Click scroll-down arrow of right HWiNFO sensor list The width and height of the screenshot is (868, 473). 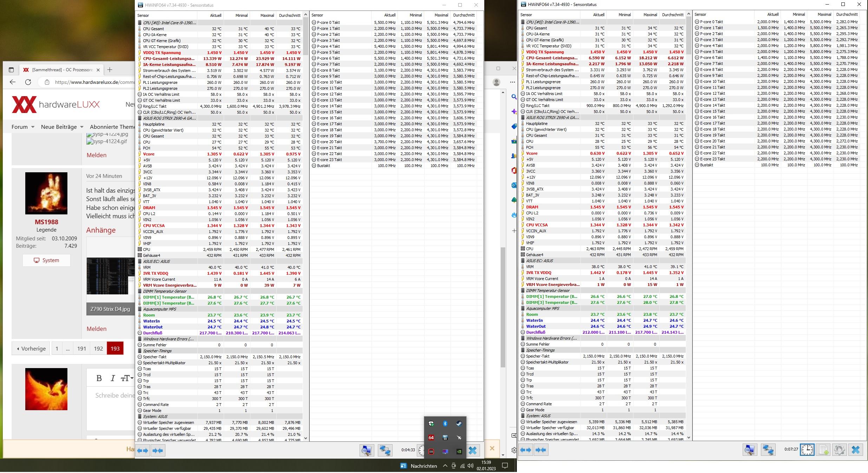point(689,438)
